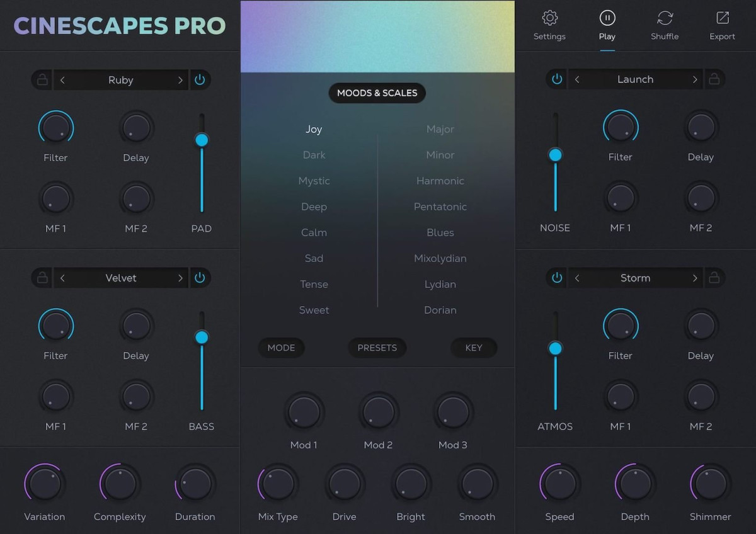Toggle power for the Launch noise layer

coord(557,79)
